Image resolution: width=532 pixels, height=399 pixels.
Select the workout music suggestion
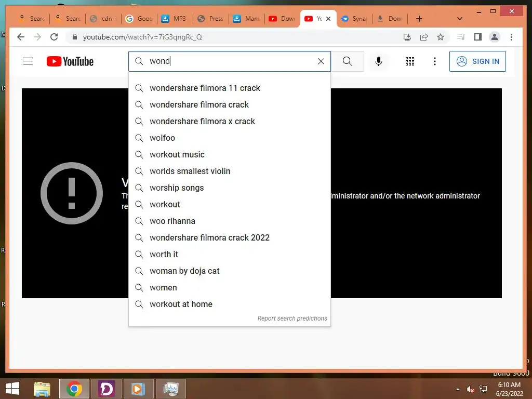[x=229, y=154]
